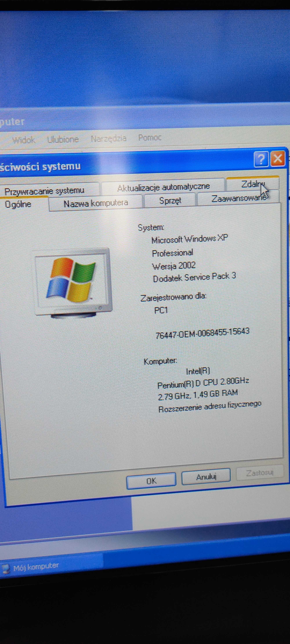Click the System: label
Viewport: 290px width, 644px height.
[151, 227]
